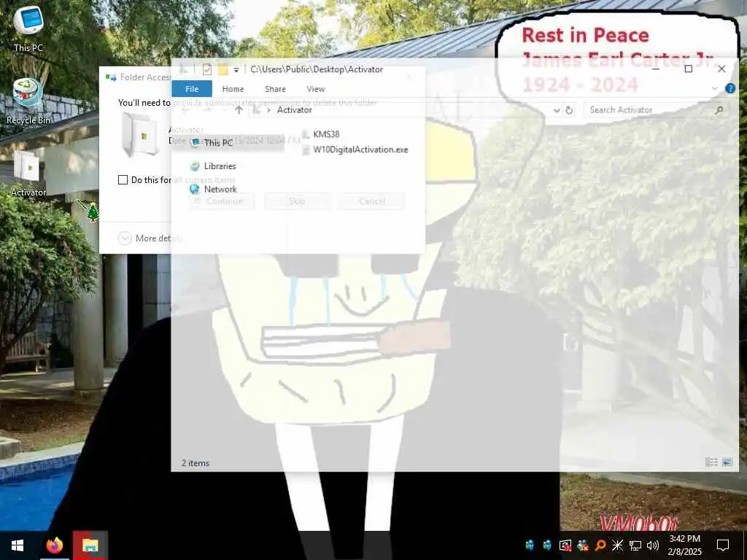
Task: Click the New folder icon in Explorer's title bar
Action: (222, 69)
